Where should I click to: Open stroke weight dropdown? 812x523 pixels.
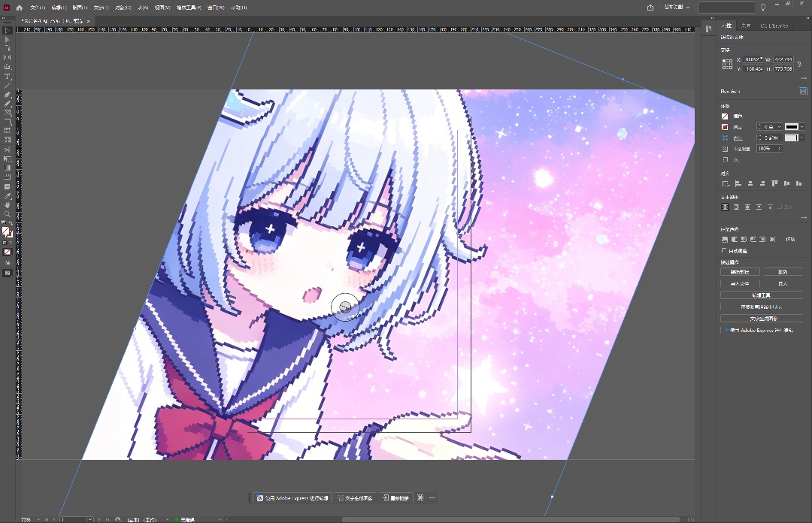pyautogui.click(x=780, y=127)
